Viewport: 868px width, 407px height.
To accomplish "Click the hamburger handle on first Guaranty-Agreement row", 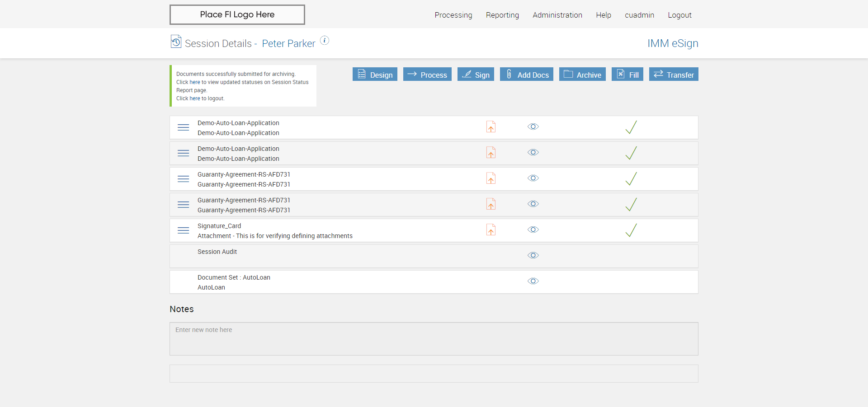I will 183,179.
